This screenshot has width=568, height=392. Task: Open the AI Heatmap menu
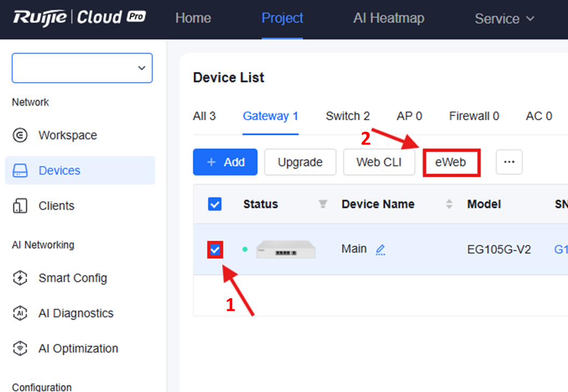(x=389, y=18)
